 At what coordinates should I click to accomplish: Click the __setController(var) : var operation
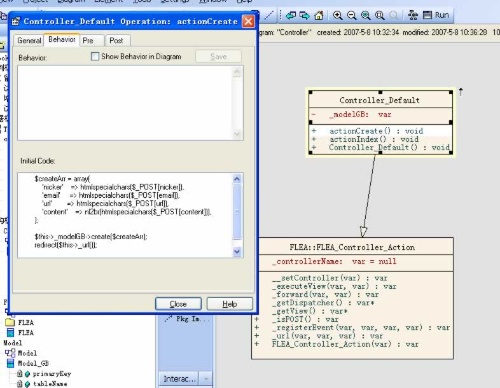point(330,278)
